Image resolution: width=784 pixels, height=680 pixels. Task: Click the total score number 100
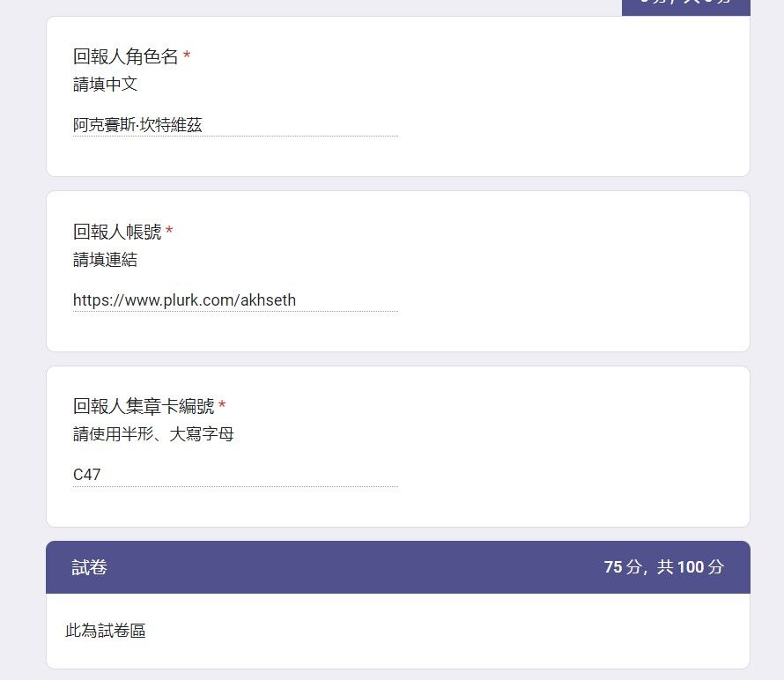pyautogui.click(x=691, y=567)
